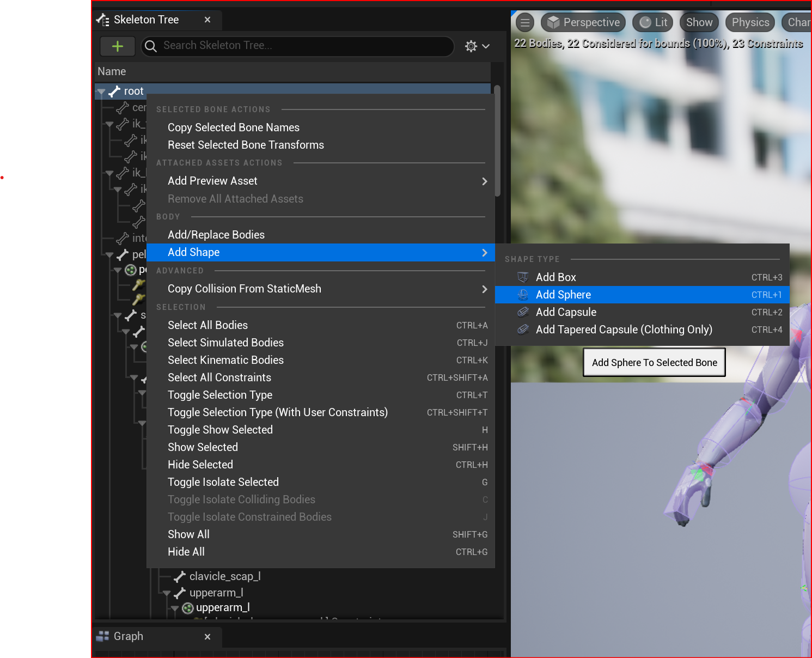Click the Add Box shape icon
The width and height of the screenshot is (812, 658).
[x=523, y=277]
